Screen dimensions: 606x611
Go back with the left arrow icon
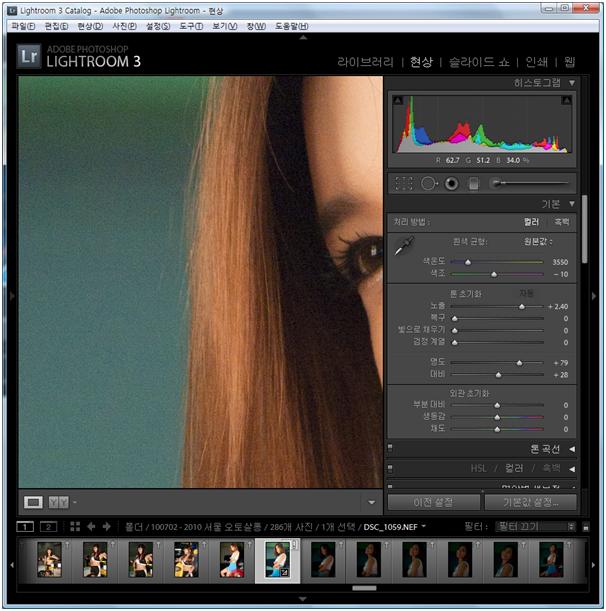tap(91, 527)
